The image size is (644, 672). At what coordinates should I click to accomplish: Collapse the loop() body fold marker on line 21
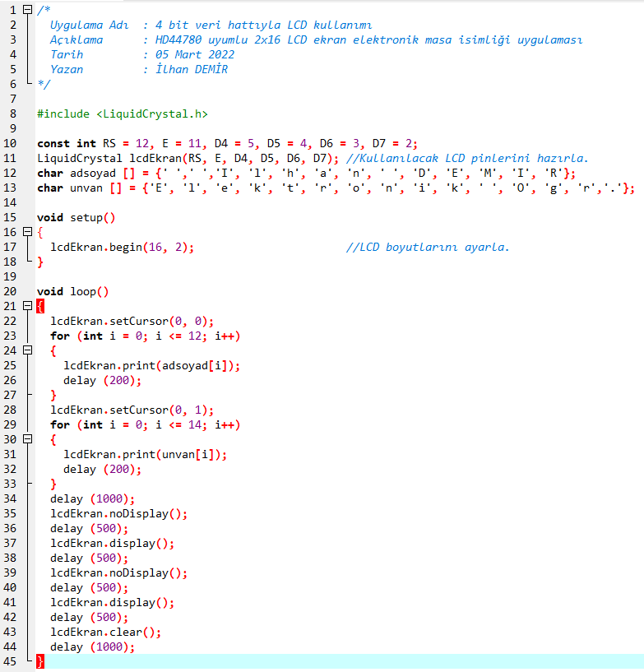pyautogui.click(x=27, y=306)
